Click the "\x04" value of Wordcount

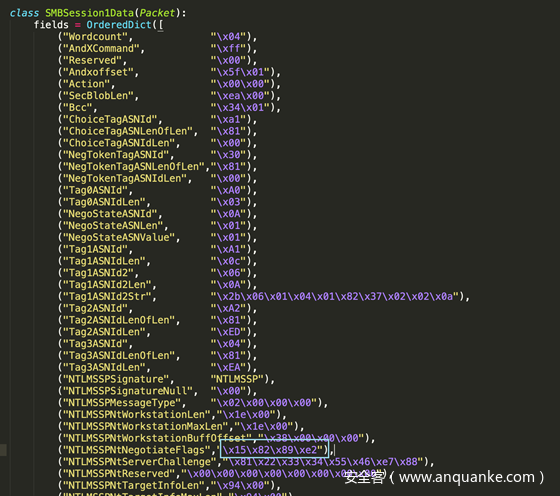click(229, 37)
